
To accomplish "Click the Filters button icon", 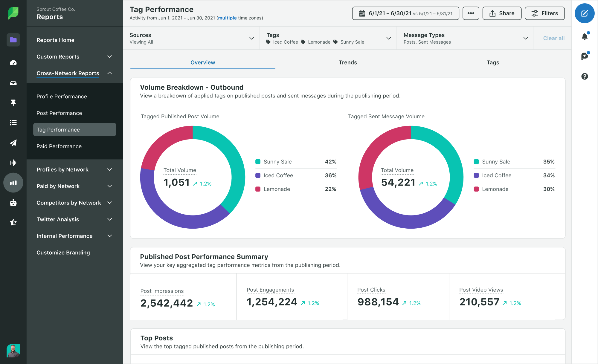I will tap(535, 13).
